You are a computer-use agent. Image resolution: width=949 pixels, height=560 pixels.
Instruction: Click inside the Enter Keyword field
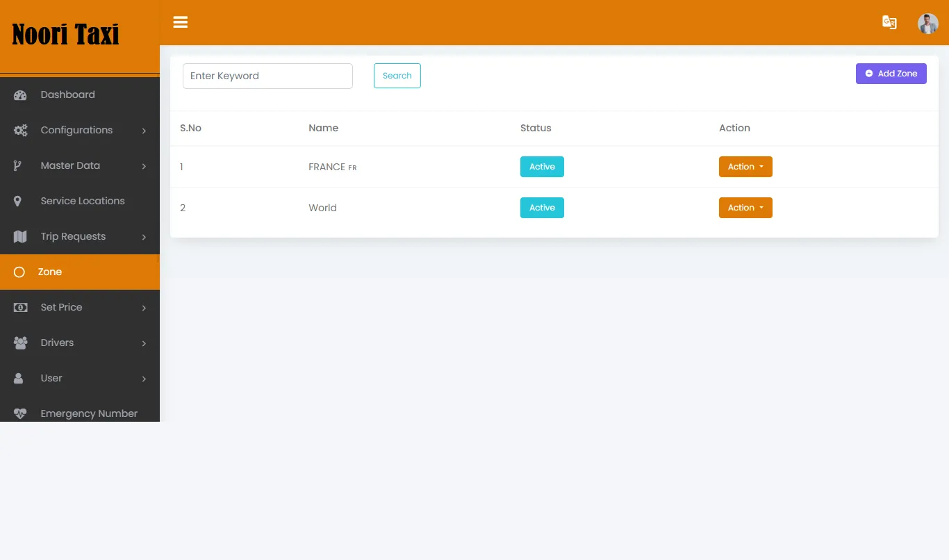click(x=267, y=76)
